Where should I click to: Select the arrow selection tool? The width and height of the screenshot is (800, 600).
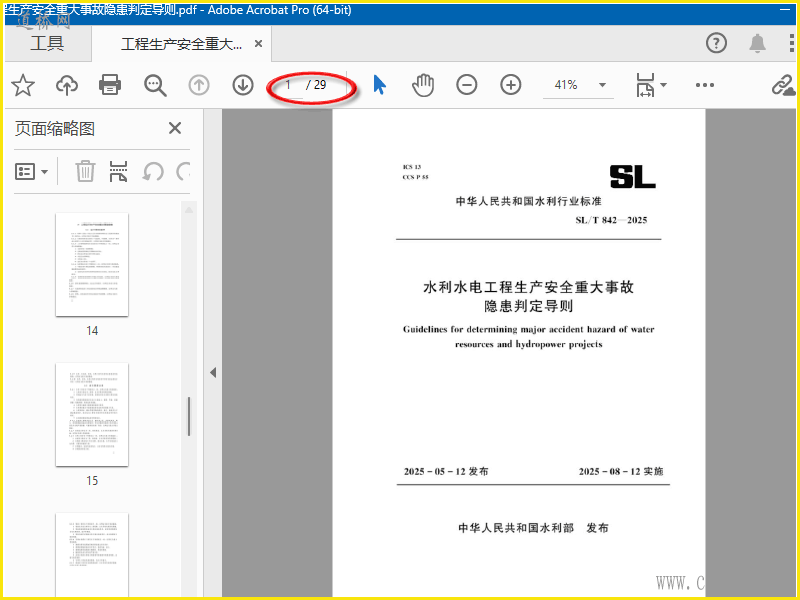pyautogui.click(x=379, y=85)
